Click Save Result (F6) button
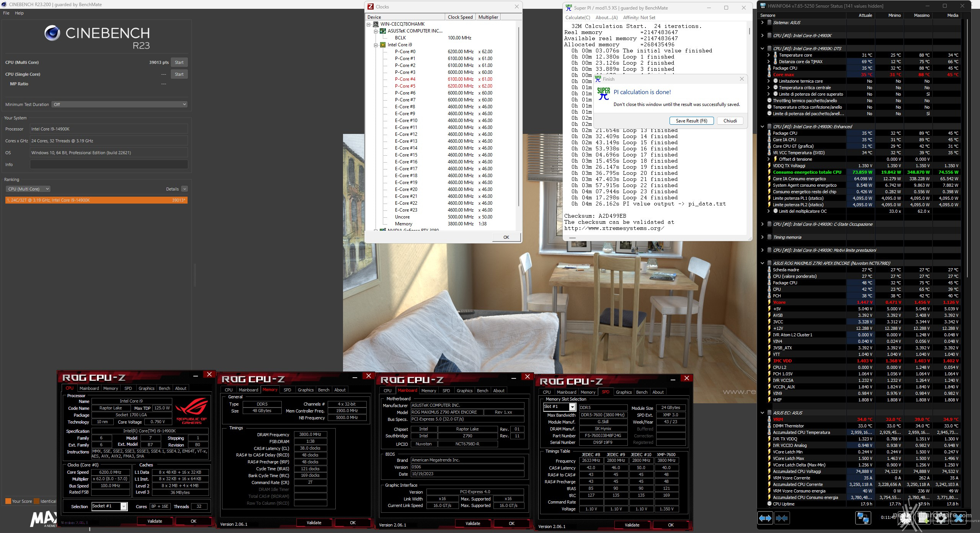This screenshot has height=533, width=980. click(x=691, y=121)
